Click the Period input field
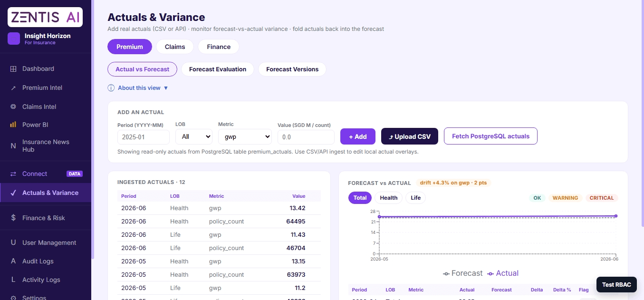The width and height of the screenshot is (644, 300). click(x=144, y=137)
